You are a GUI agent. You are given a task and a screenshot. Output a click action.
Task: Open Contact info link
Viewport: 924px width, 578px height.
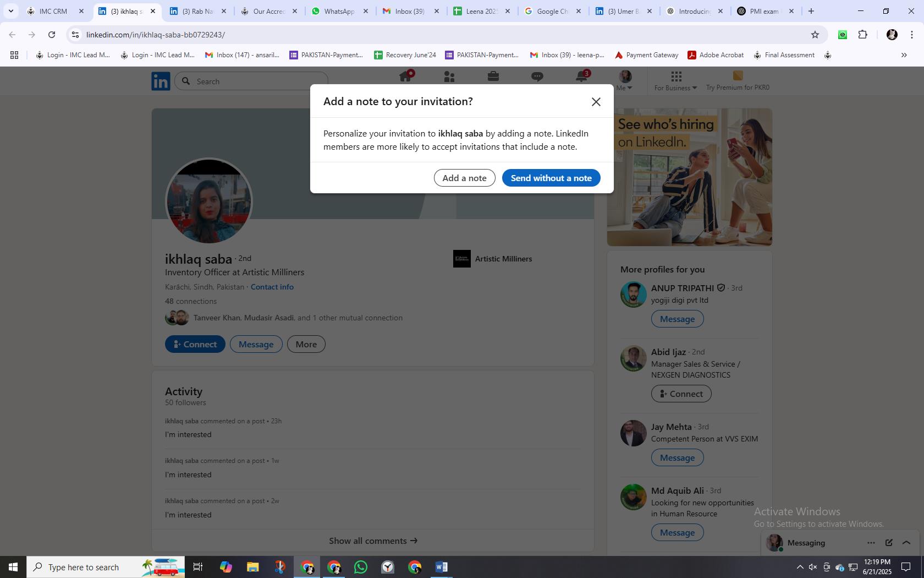coord(272,287)
